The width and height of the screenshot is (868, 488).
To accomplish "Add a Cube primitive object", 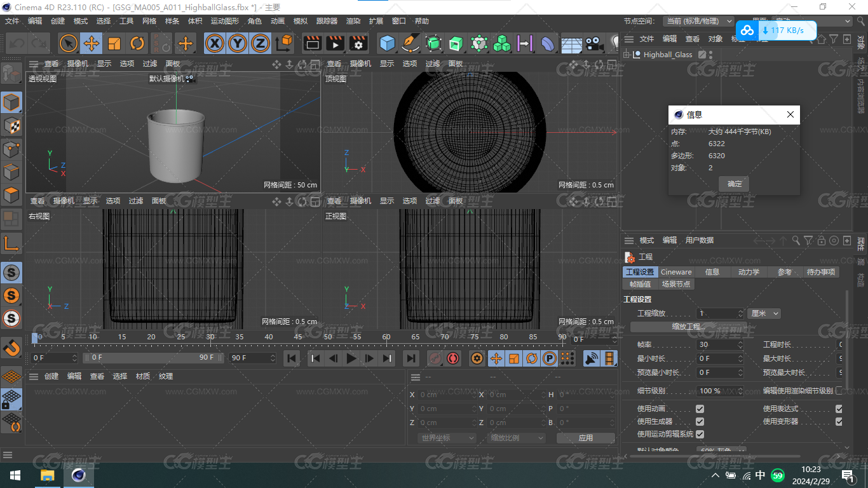I will point(388,43).
